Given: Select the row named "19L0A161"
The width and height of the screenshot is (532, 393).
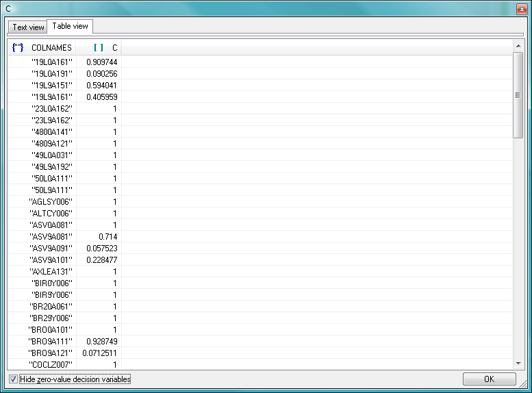Looking at the screenshot, I should (x=52, y=62).
